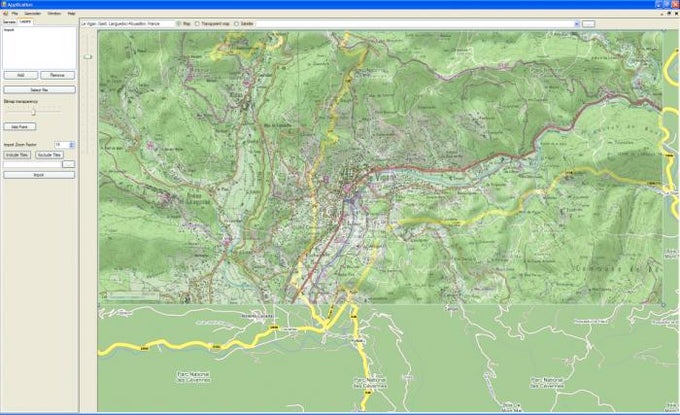Click the Include Tiles button
Image resolution: width=680 pixels, height=415 pixels.
18,155
